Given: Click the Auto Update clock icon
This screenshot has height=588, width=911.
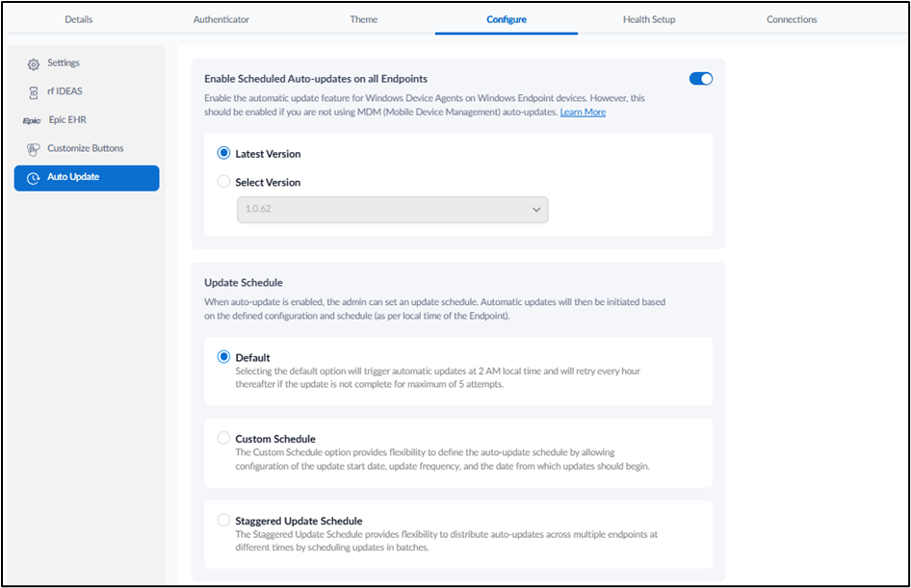Looking at the screenshot, I should click(x=33, y=178).
